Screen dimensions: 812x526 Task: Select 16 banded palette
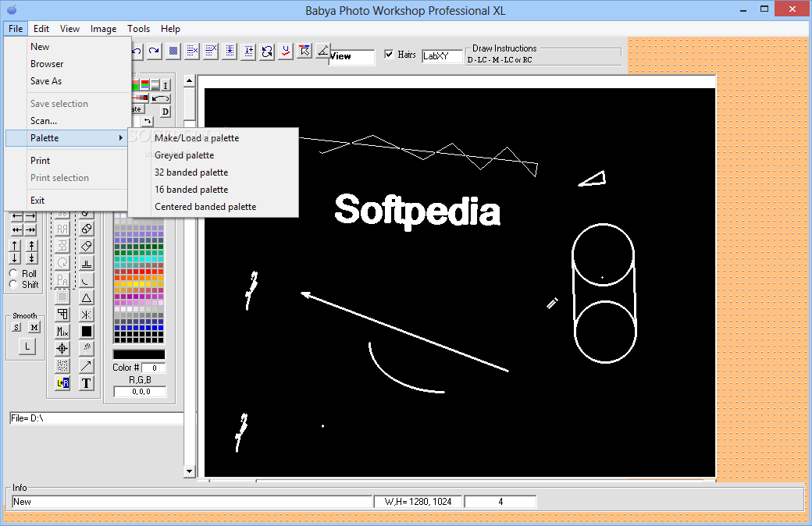(213, 190)
